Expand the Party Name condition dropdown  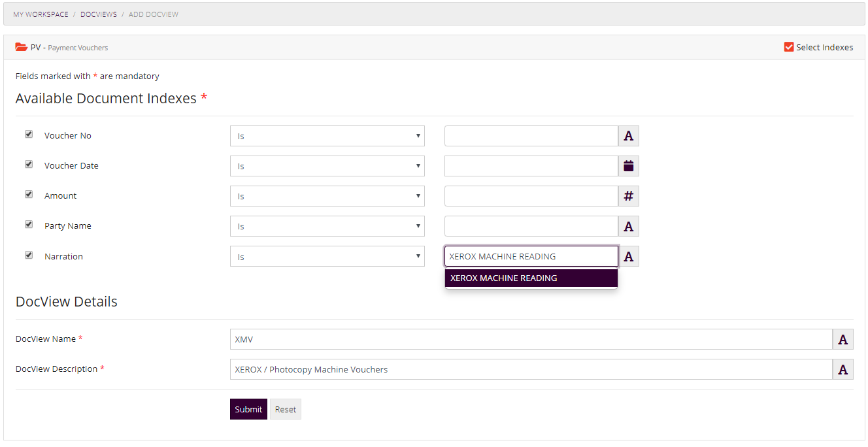click(x=327, y=225)
